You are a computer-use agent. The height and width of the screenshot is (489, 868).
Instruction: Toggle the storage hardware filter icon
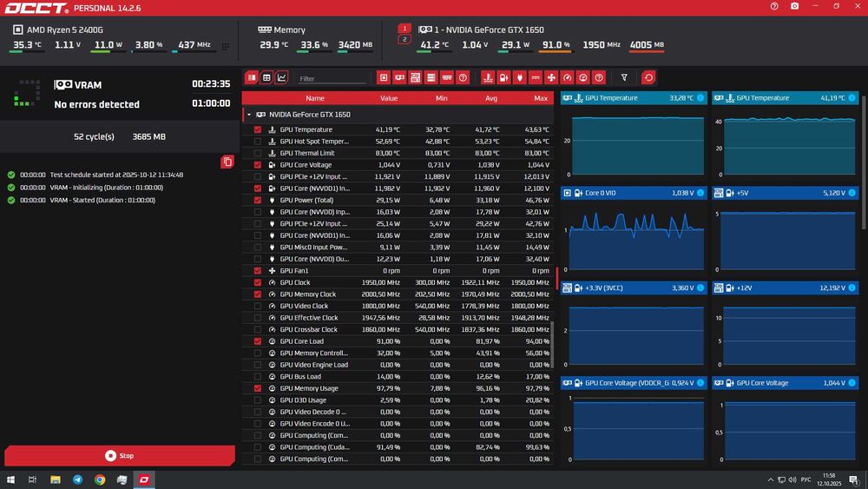(431, 77)
